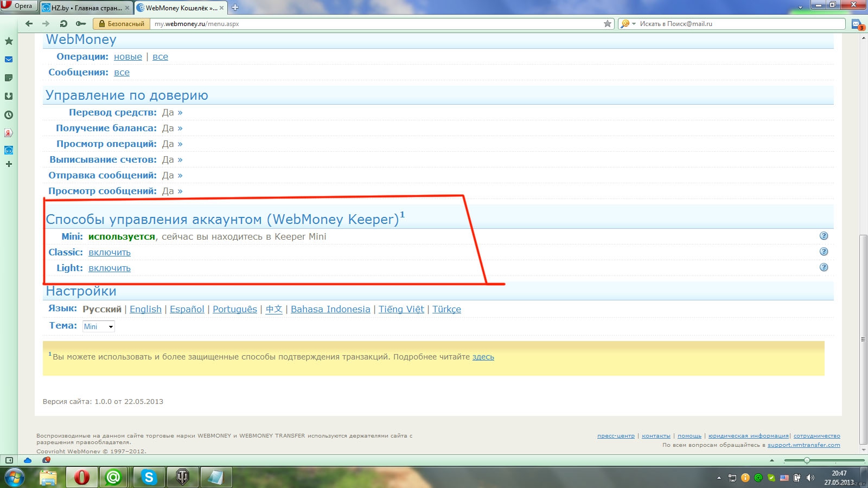Open Skype from the Windows taskbar
The height and width of the screenshot is (488, 868).
point(148,477)
